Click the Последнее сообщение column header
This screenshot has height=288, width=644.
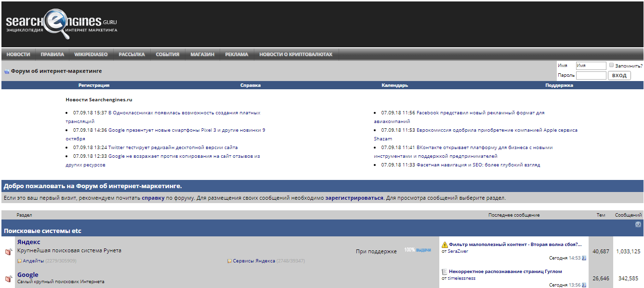tap(514, 215)
